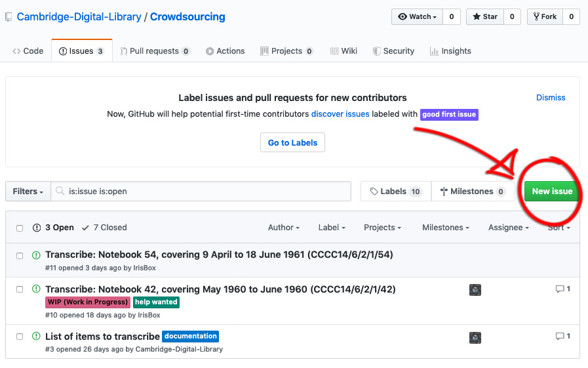Open the Security tab

[x=394, y=51]
